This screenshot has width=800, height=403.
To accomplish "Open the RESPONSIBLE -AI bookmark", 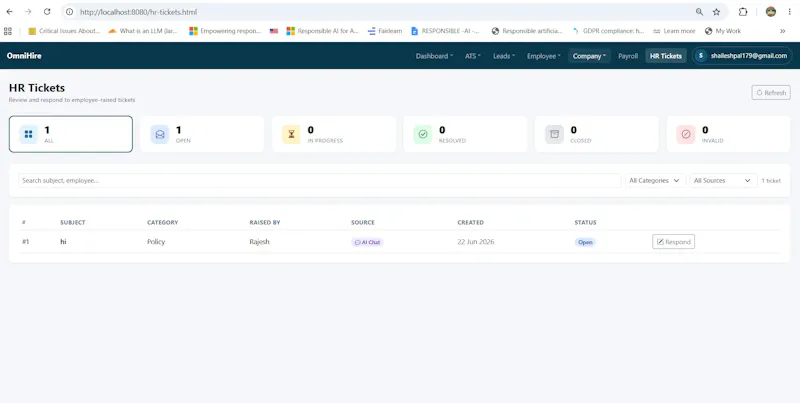I will 445,31.
